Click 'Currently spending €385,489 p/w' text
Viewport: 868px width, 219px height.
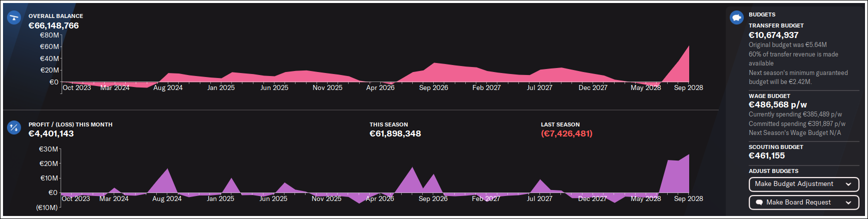pyautogui.click(x=795, y=114)
